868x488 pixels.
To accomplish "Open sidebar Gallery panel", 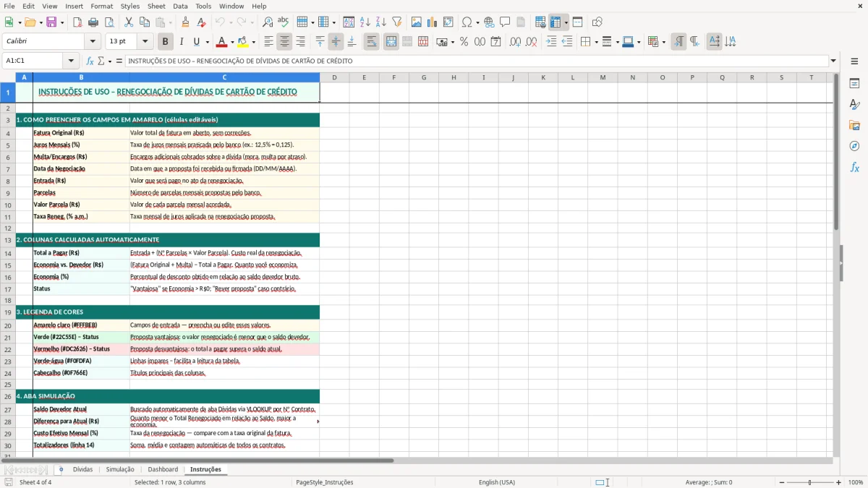I will pos(854,126).
